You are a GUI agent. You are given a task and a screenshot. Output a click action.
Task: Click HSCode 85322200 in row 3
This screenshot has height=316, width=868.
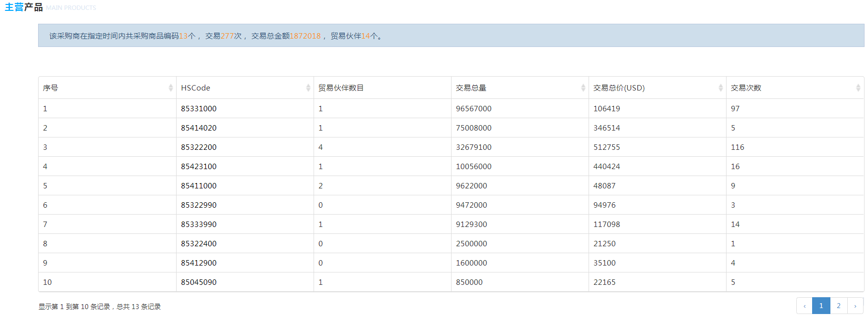point(198,147)
